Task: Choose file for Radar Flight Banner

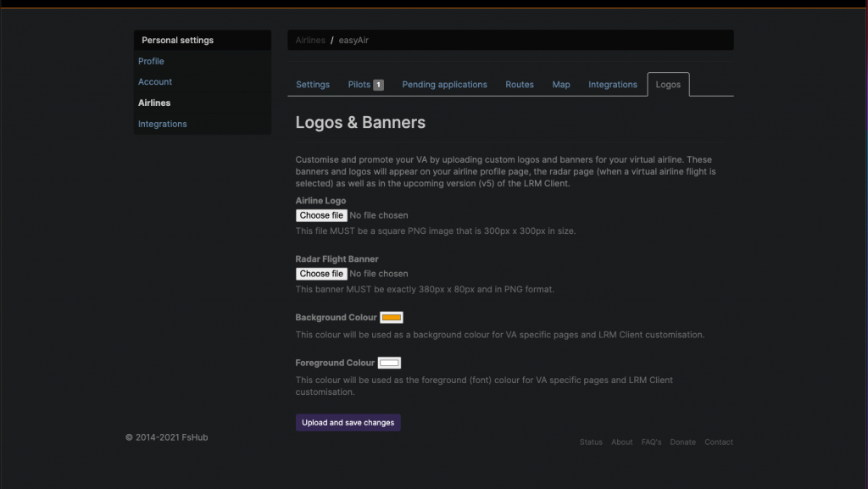Action: [321, 274]
